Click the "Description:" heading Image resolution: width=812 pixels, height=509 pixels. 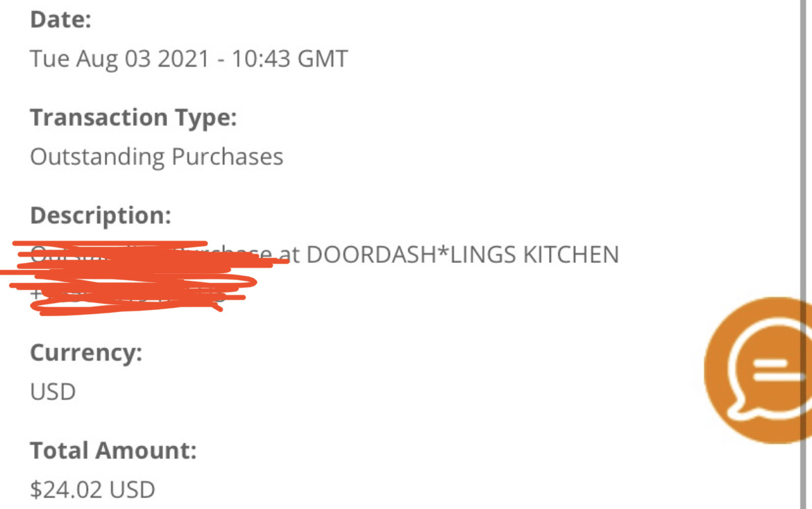coord(100,215)
